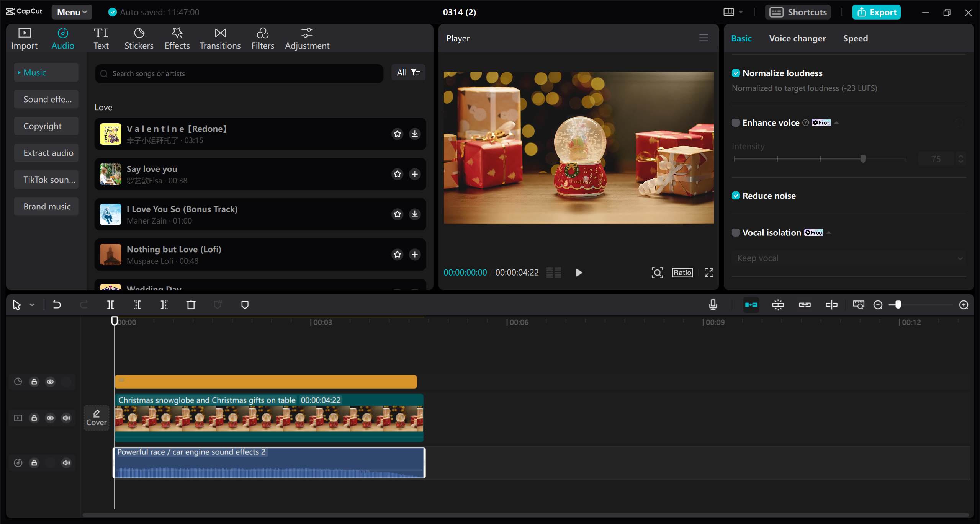Click the Undo icon above the timeline
980x524 pixels.
57,305
